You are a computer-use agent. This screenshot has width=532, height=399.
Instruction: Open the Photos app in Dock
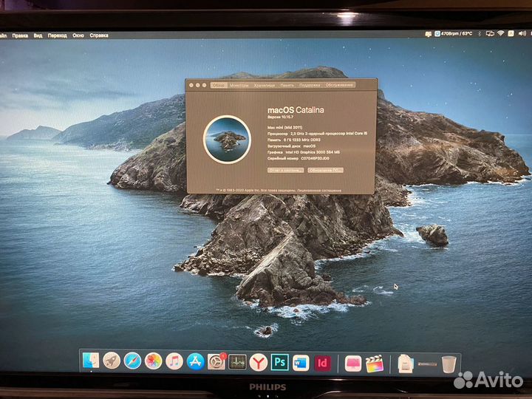[x=154, y=361]
